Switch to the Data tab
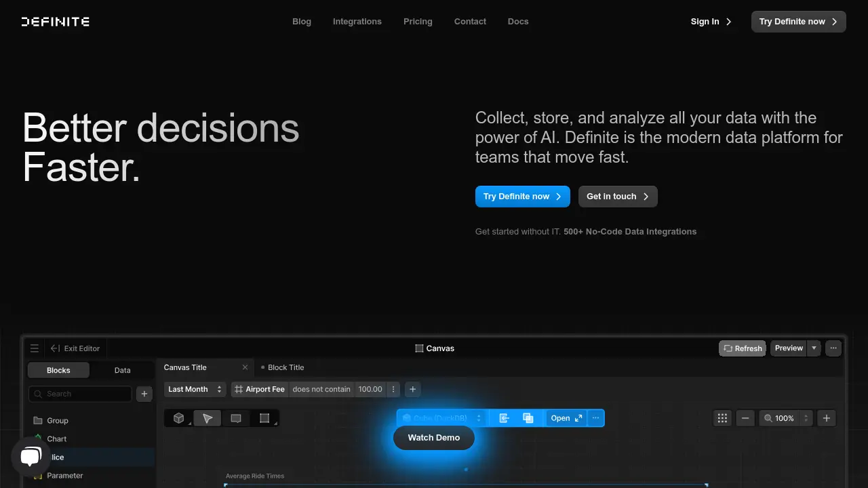 click(123, 370)
